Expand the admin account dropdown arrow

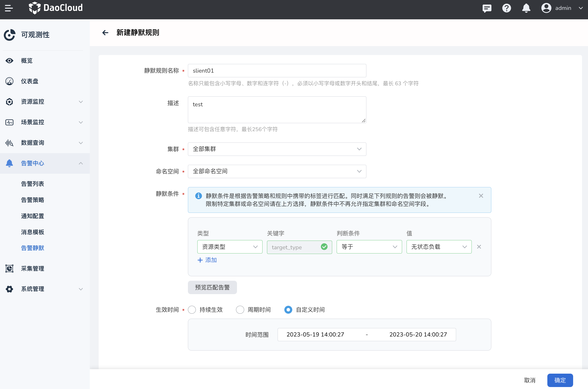pos(581,8)
